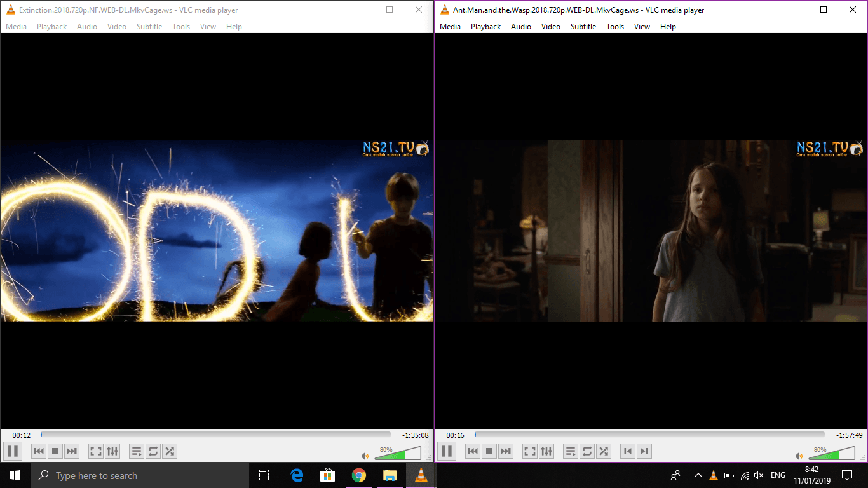The image size is (868, 488).
Task: Jump to previous chapter in Ant-Man window
Action: click(x=628, y=451)
